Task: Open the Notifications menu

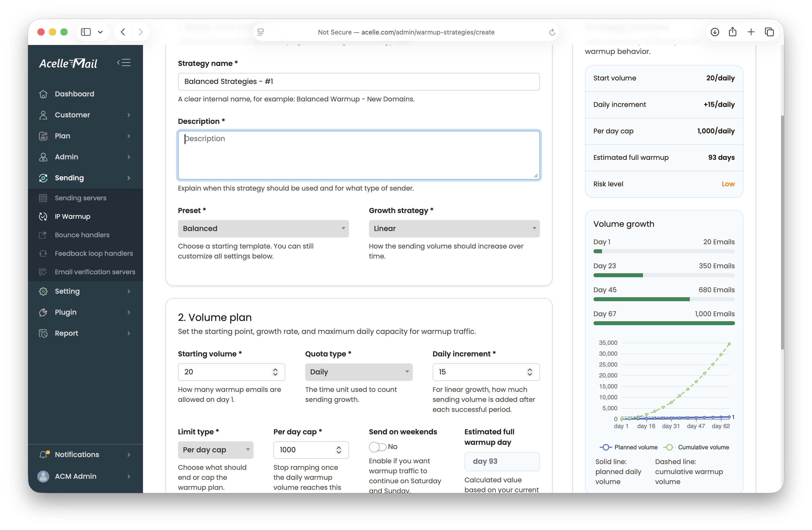Action: click(x=86, y=454)
